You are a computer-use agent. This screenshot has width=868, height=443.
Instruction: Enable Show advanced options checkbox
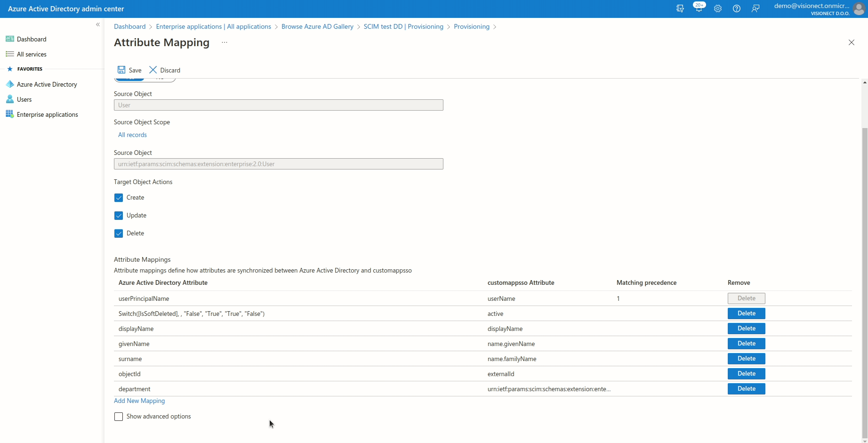coord(119,417)
